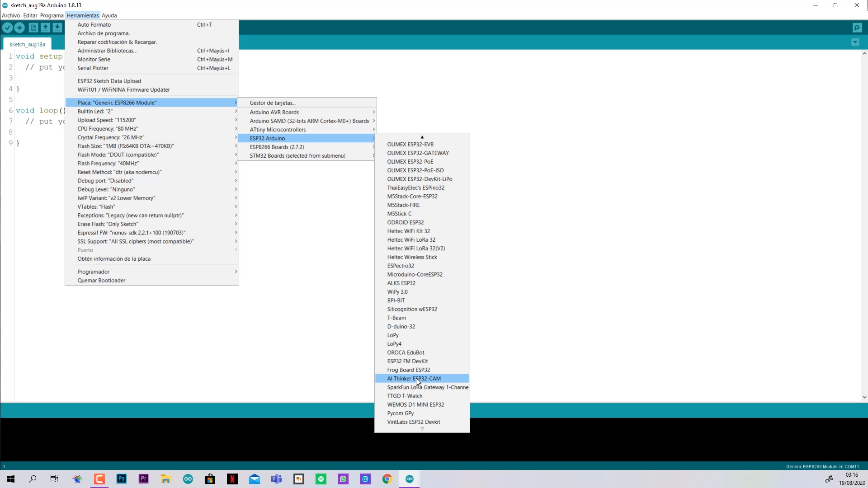The width and height of the screenshot is (868, 488).
Task: Open Serial Monitor magnifier icon
Action: (x=857, y=28)
